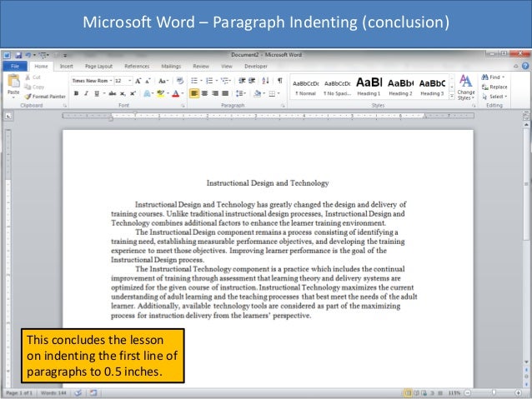Screen dimensions: 532x399
Task: Clear formatting with the eraser icon
Action: click(180, 81)
